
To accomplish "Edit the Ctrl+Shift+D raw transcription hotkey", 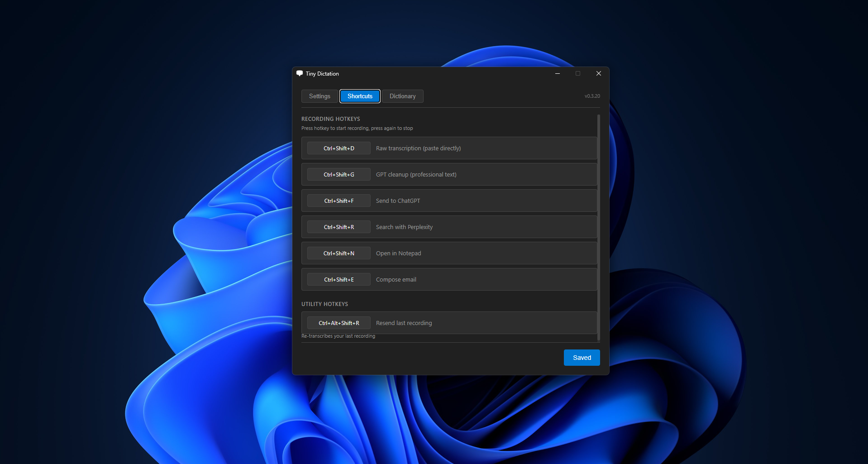I will coord(338,148).
